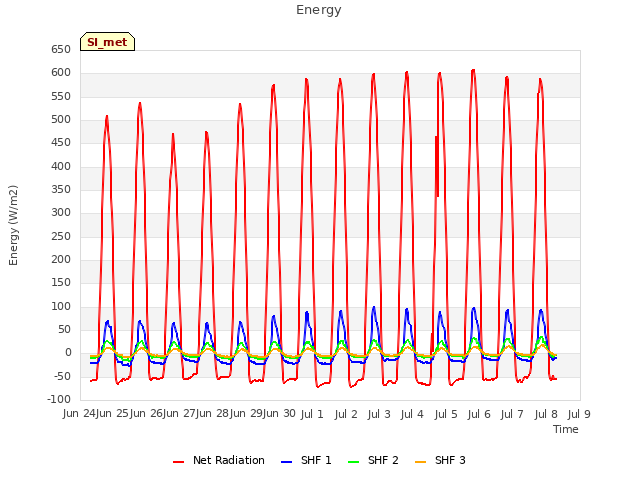The height and width of the screenshot is (480, 640).
Task: Click the Jul 7 x-axis date label
Action: coord(512,415)
